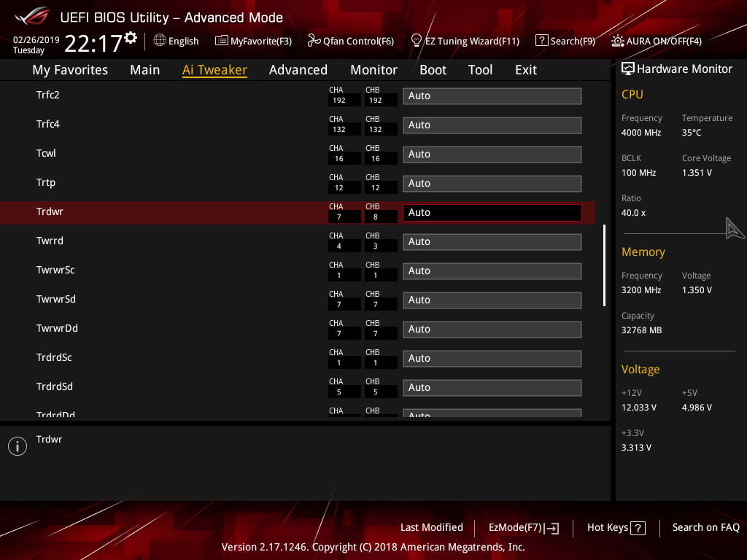747x560 pixels.
Task: Click the settings list scrollbar thumb
Action: pyautogui.click(x=604, y=265)
